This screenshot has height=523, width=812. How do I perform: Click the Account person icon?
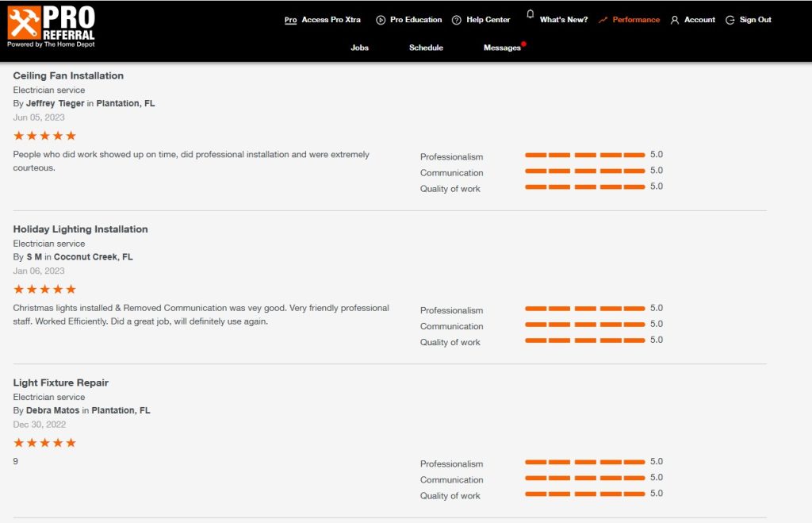point(675,20)
